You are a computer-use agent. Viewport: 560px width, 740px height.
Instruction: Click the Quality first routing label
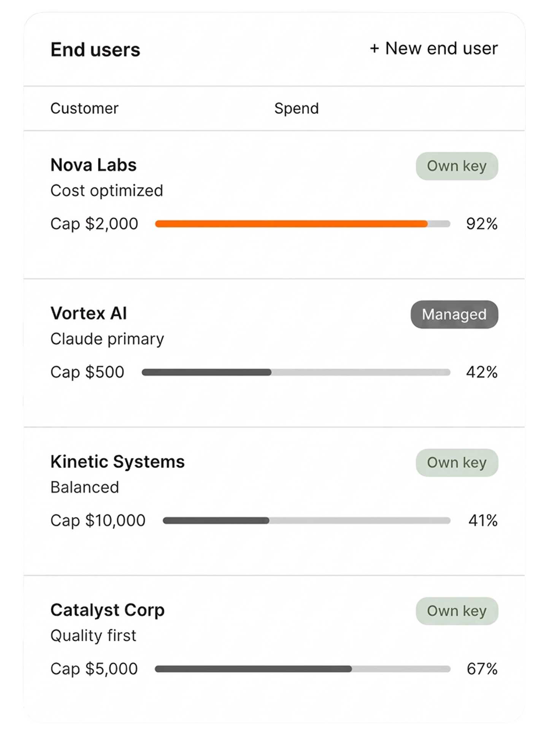[x=93, y=635]
